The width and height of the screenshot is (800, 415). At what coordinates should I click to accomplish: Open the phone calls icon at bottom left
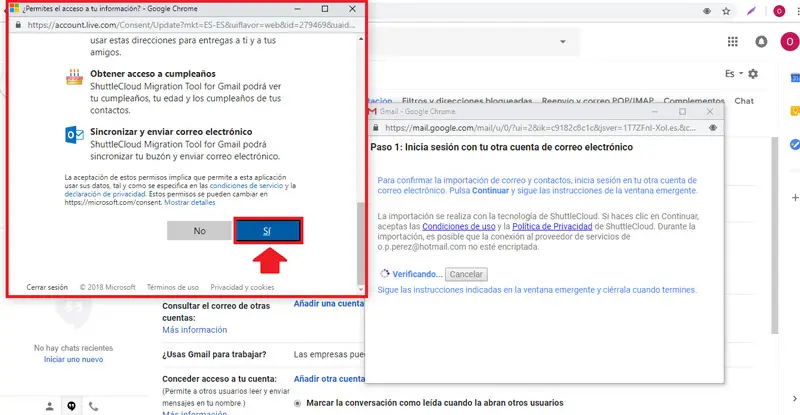tap(93, 406)
